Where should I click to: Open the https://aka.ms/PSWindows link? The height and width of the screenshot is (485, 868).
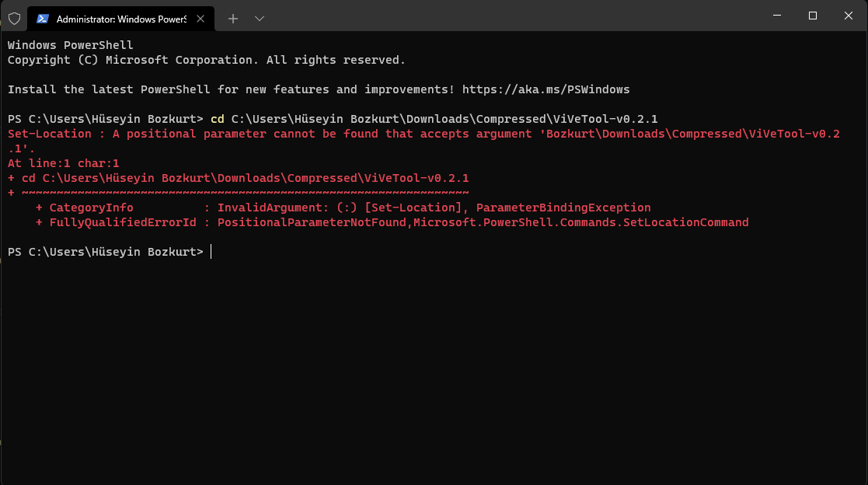pyautogui.click(x=546, y=89)
